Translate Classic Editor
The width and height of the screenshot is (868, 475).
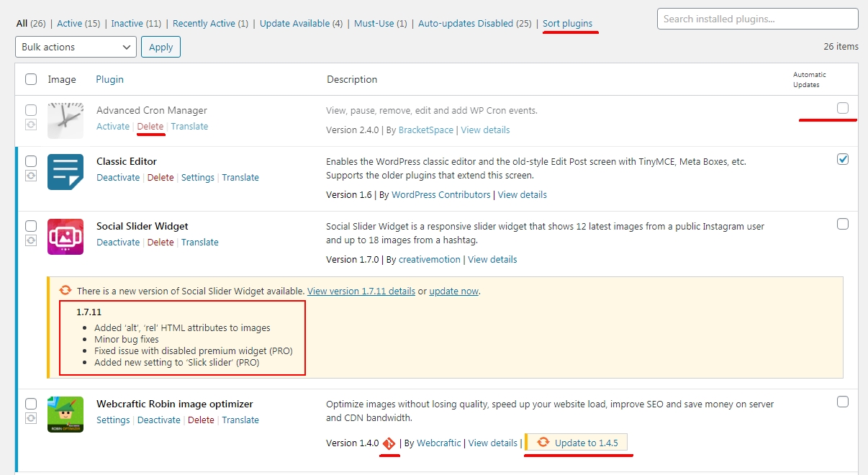click(240, 177)
